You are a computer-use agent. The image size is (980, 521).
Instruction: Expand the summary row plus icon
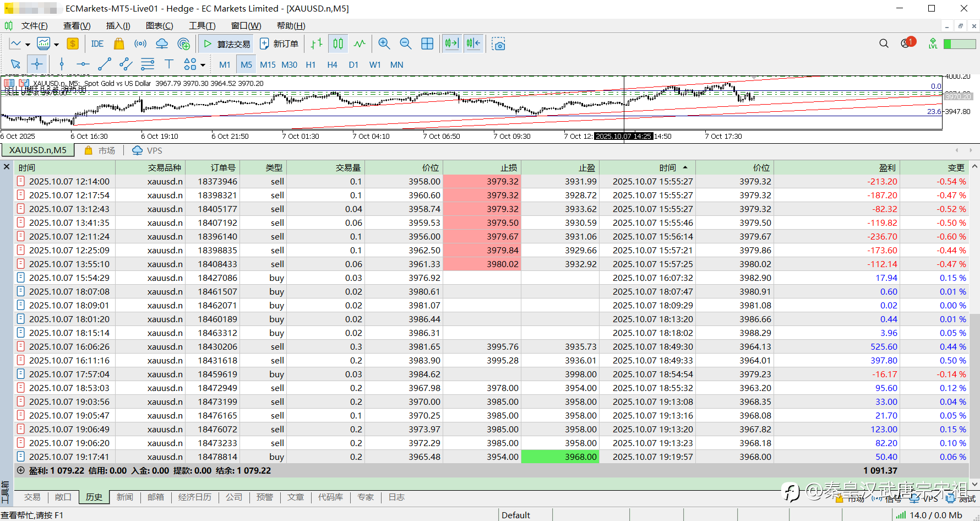pyautogui.click(x=21, y=470)
